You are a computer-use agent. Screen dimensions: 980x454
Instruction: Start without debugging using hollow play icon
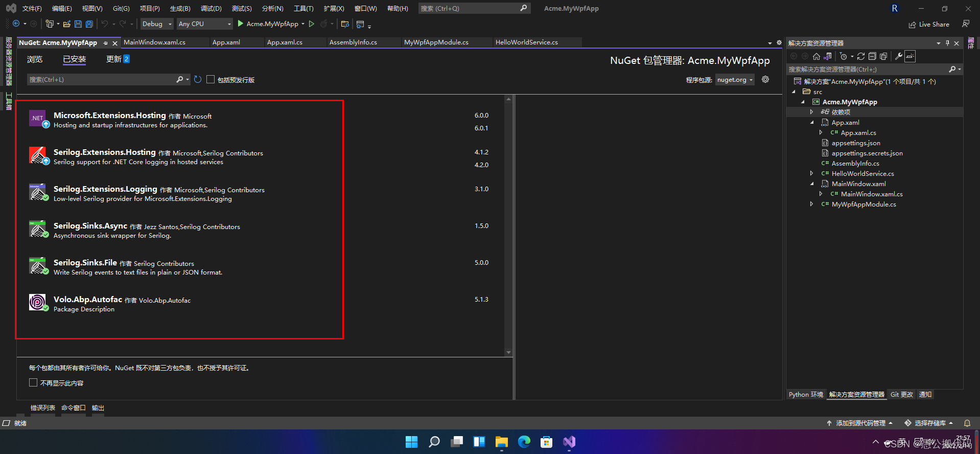click(x=311, y=24)
